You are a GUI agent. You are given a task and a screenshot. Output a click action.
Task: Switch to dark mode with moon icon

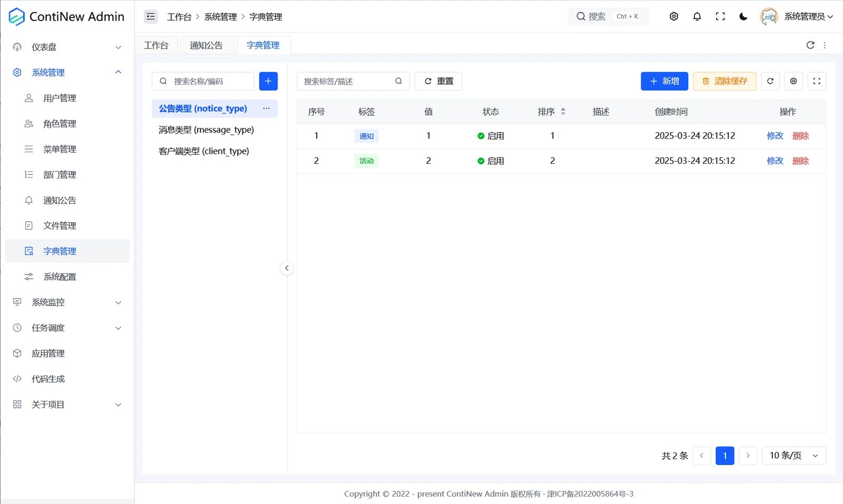(x=743, y=16)
